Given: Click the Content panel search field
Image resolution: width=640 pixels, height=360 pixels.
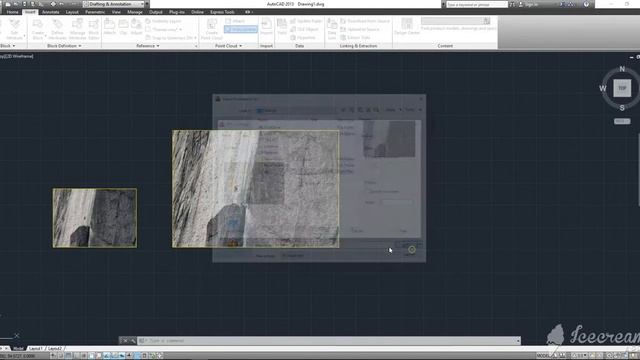Looking at the screenshot, I should pyautogui.click(x=456, y=21).
